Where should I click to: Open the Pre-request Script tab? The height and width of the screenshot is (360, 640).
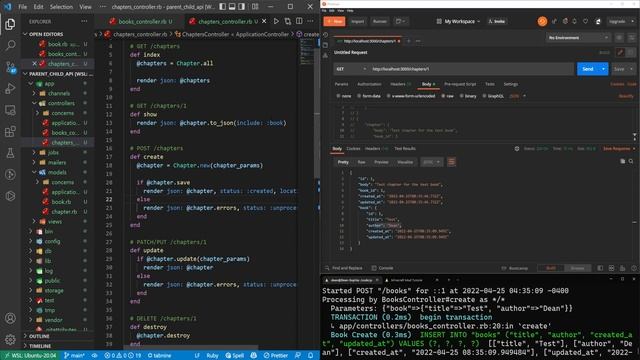click(460, 84)
